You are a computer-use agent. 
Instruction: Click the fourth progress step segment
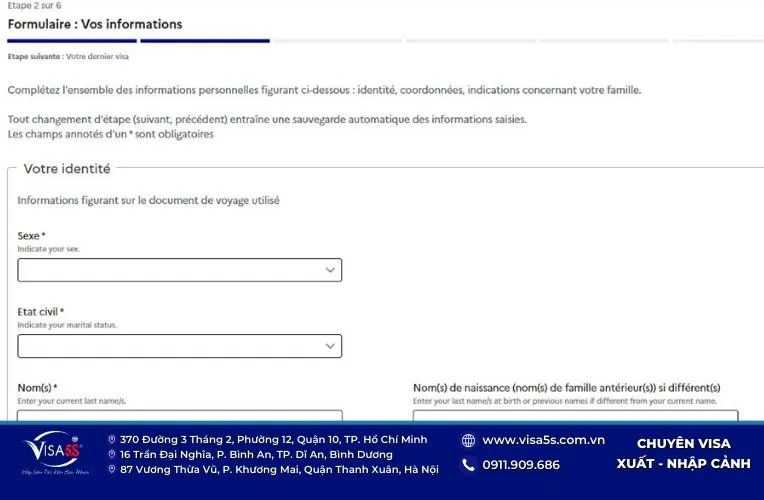470,41
